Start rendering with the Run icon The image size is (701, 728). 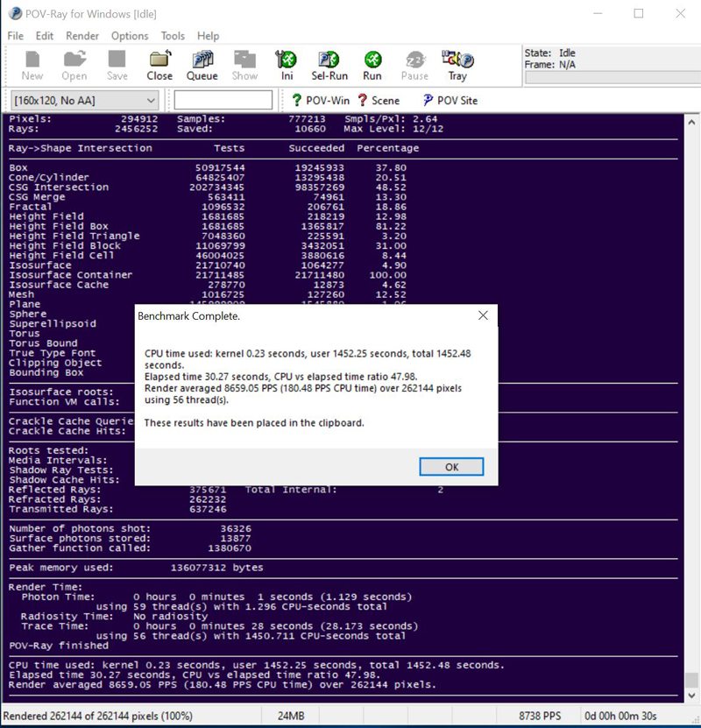372,66
